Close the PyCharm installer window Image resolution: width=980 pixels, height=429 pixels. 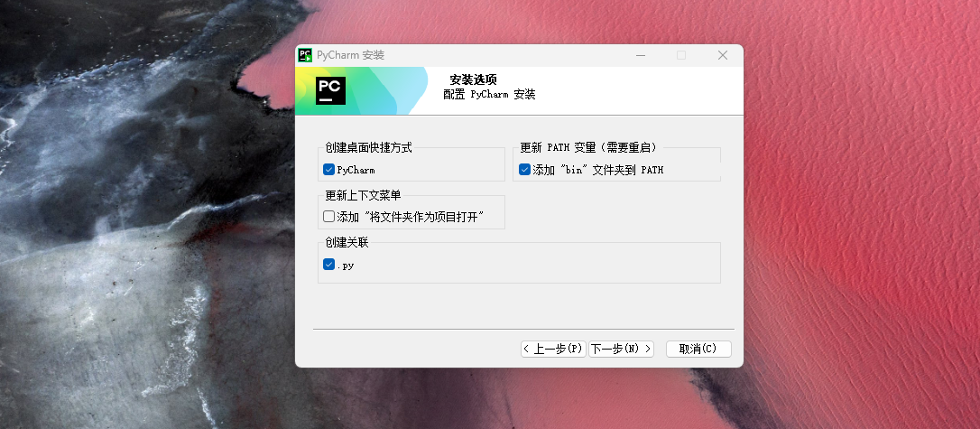click(723, 55)
